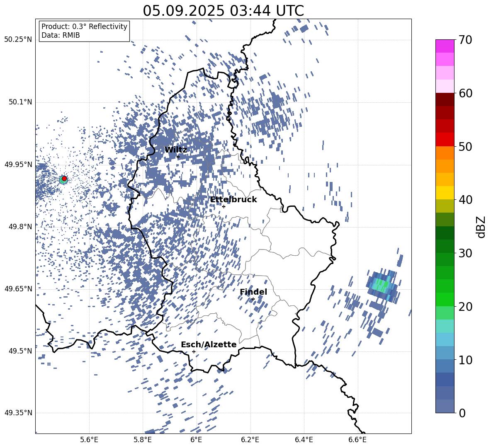This screenshot has width=491, height=448.
Task: Click the 6.2°E longitude label
Action: pyautogui.click(x=250, y=440)
